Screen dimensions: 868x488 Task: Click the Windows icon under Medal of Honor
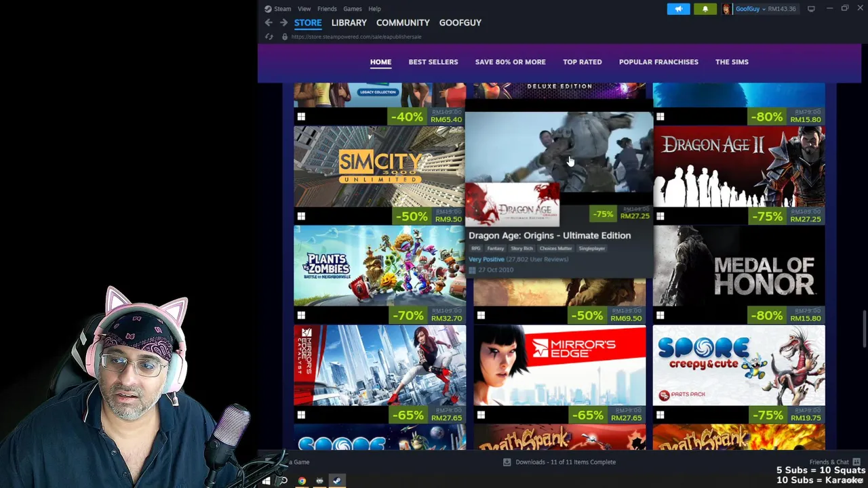(660, 315)
